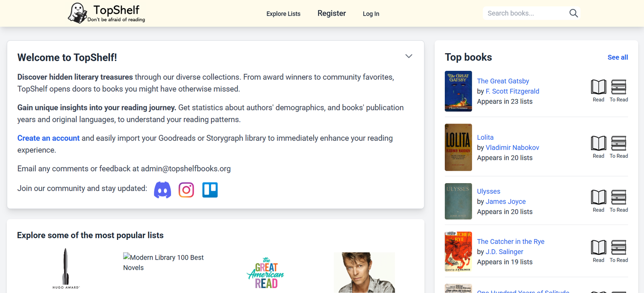
Task: Open the Hugo Award list thumbnail
Action: click(x=66, y=268)
